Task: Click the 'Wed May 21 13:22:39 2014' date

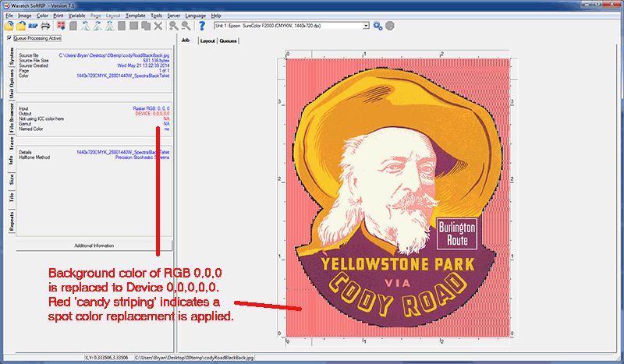Action: [144, 65]
